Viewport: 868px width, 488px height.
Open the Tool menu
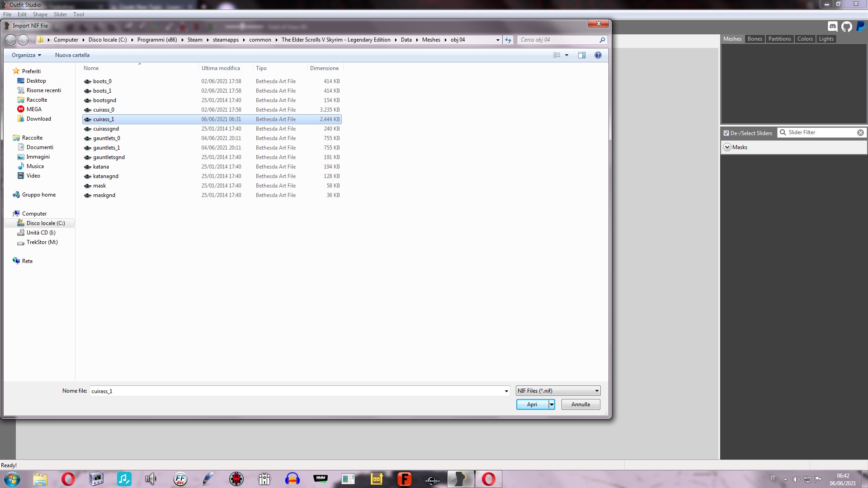click(79, 14)
